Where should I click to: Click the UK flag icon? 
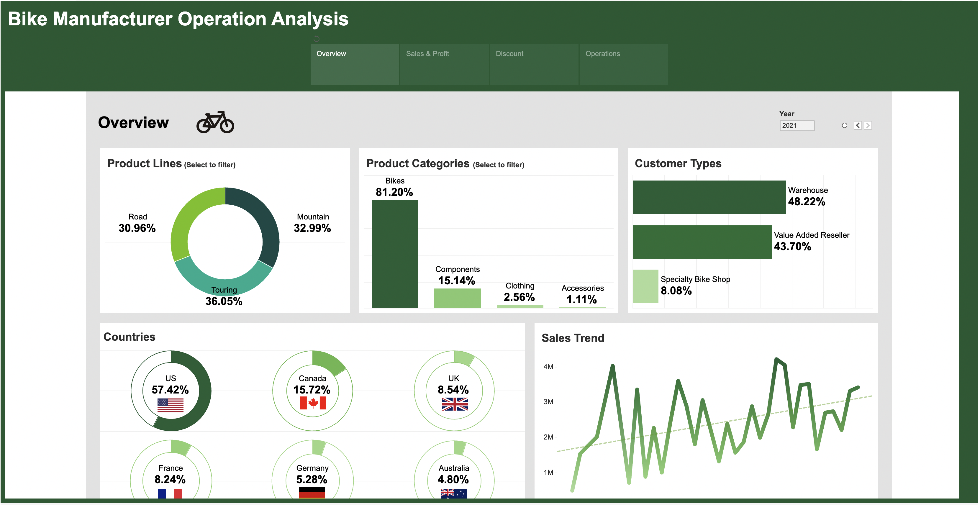[455, 404]
